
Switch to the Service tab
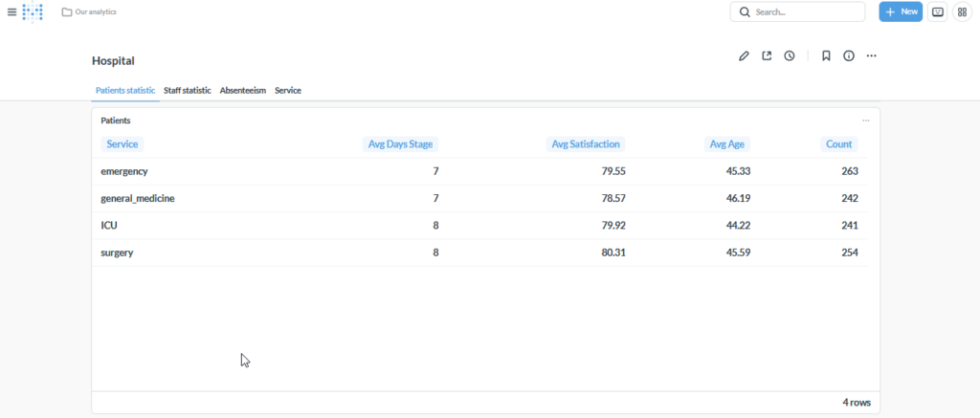click(x=288, y=91)
